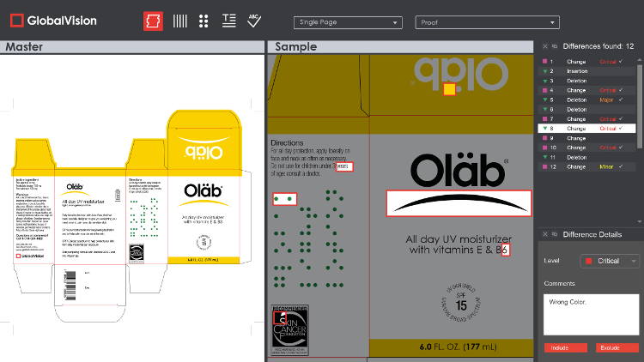Open the barcode inspection mode icon

tap(180, 21)
